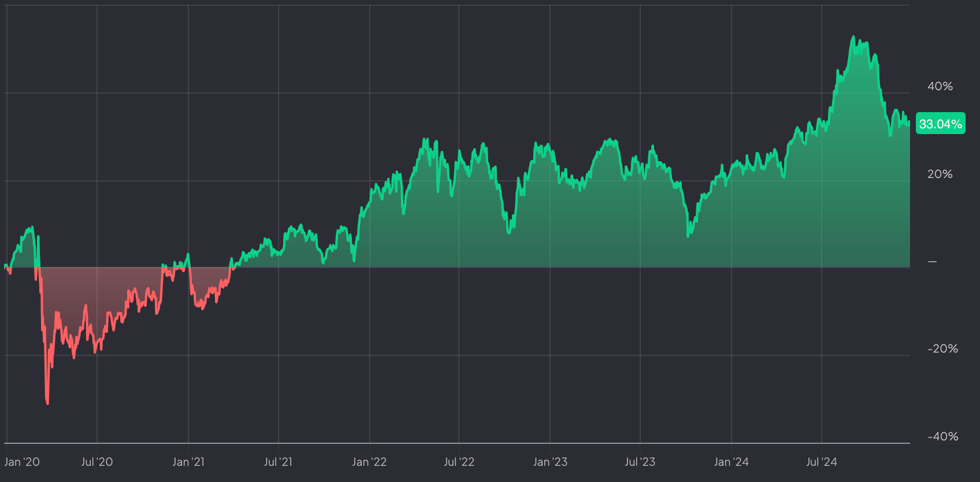Click the Jul '21 date label
The image size is (980, 482).
coord(278,462)
